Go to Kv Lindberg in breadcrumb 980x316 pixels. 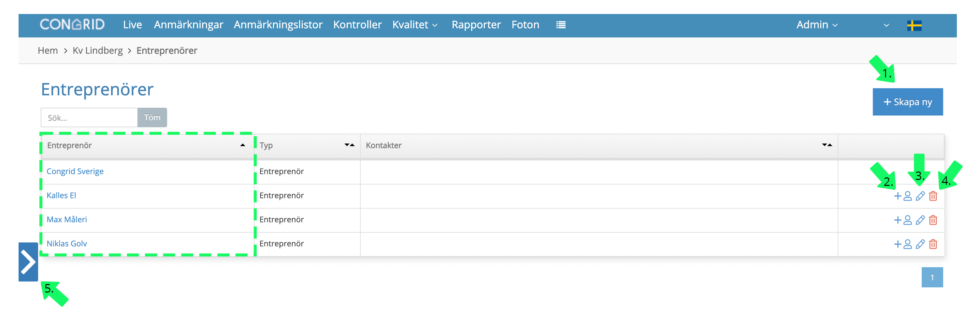coord(97,50)
